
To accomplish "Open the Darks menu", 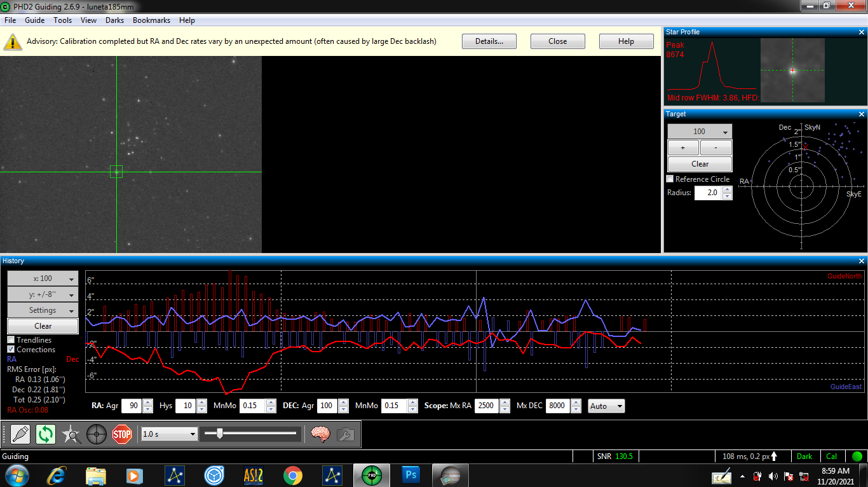I will tap(114, 20).
